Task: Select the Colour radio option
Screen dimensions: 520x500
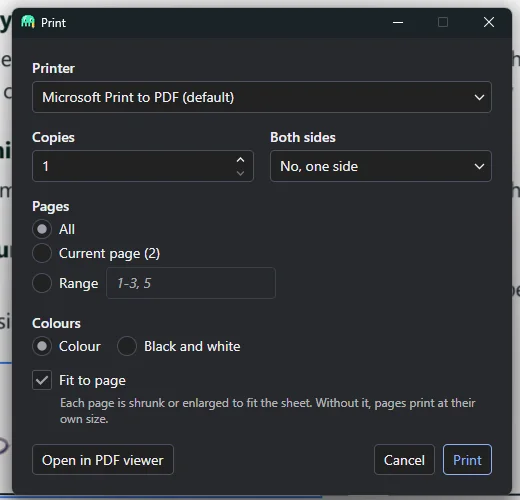Action: click(42, 346)
